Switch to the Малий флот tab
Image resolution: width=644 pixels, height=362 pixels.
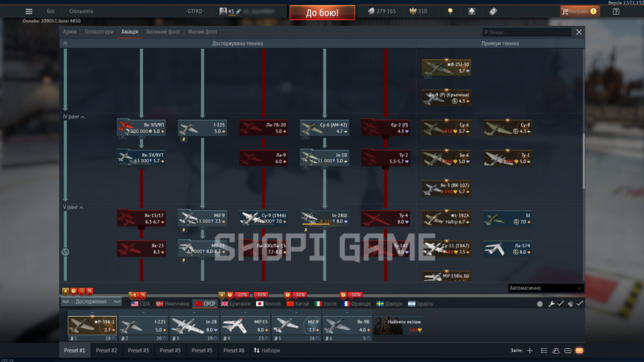tap(203, 32)
